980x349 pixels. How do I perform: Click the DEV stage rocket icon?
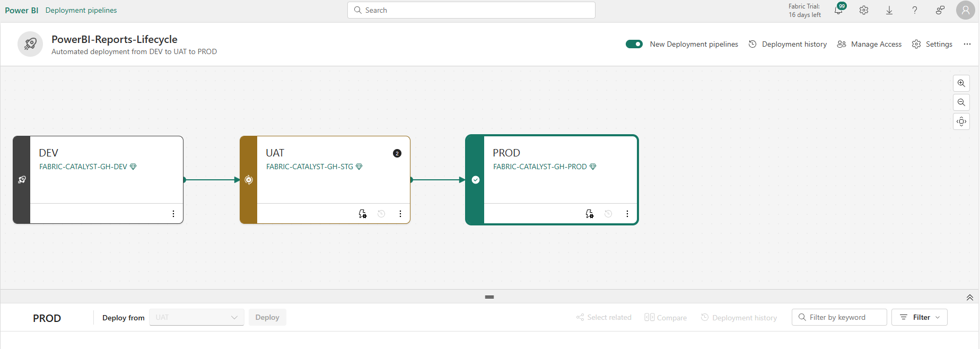click(x=22, y=180)
